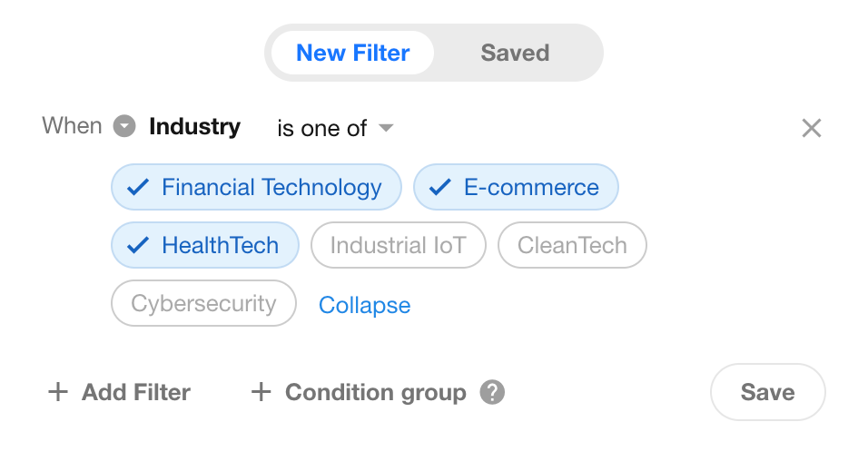This screenshot has height=461, width=868.
Task: Click the plus icon beside Add Filter
Action: pyautogui.click(x=58, y=392)
